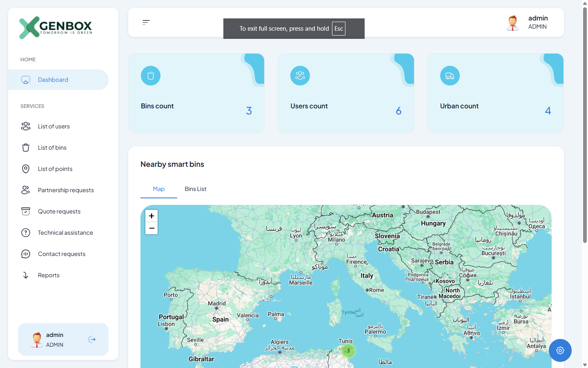Image resolution: width=588 pixels, height=368 pixels.
Task: Open Partnership requests page
Action: click(65, 190)
